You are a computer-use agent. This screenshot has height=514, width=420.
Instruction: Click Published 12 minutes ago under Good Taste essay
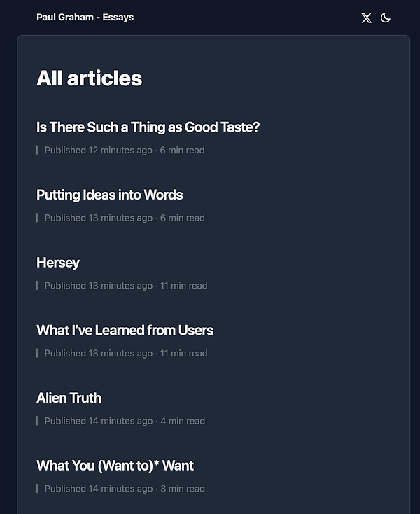pyautogui.click(x=98, y=150)
